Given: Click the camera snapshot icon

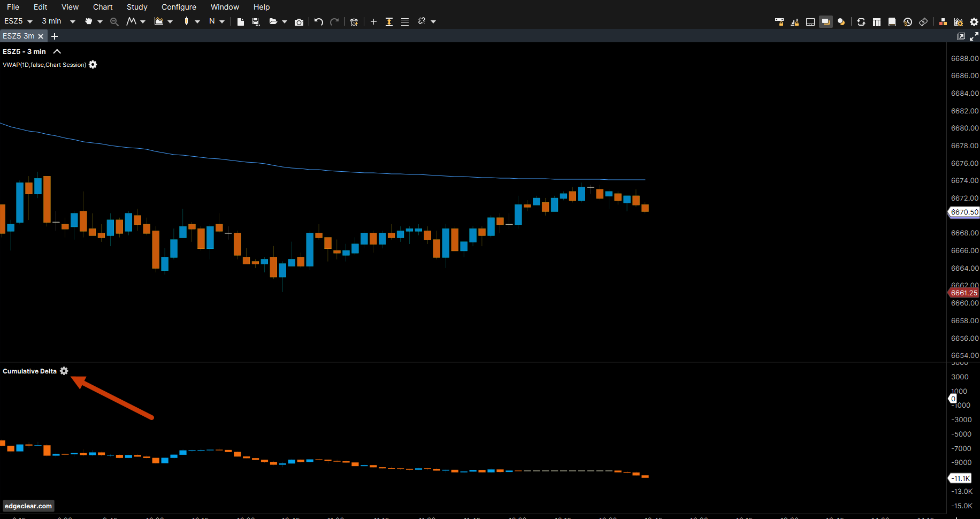Looking at the screenshot, I should (299, 22).
